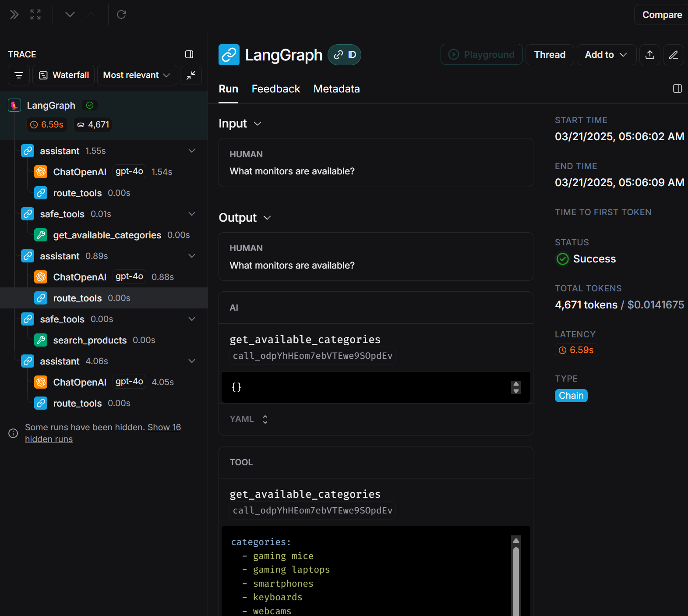The width and height of the screenshot is (688, 616).
Task: Click the share/export upload icon
Action: 650,55
